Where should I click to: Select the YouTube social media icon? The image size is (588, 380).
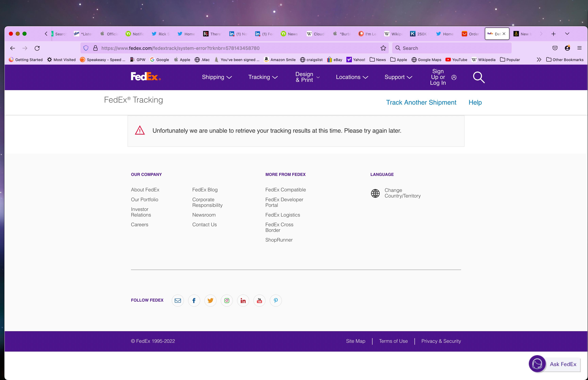259,301
